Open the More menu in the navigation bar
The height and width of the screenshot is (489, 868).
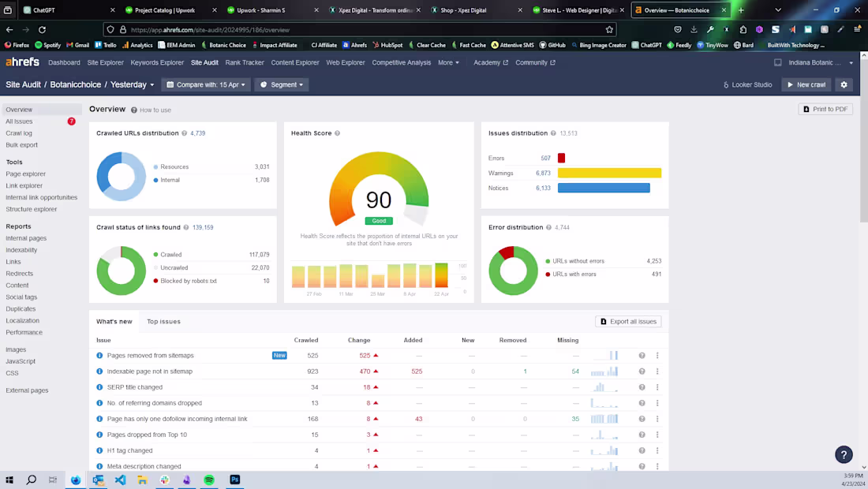(448, 62)
